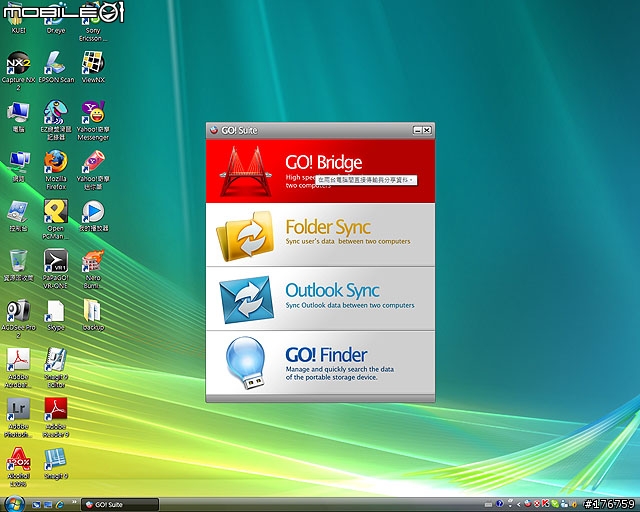The width and height of the screenshot is (640, 512).
Task: Click Switch between windows Quick Launch icon
Action: [x=48, y=505]
